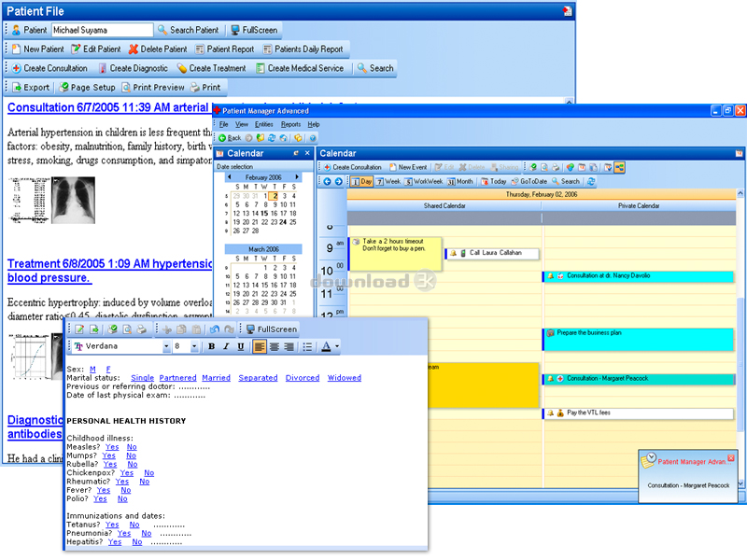Open GoToDate in the Calendar toolbar
This screenshot has height=560, width=747.
[x=529, y=181]
